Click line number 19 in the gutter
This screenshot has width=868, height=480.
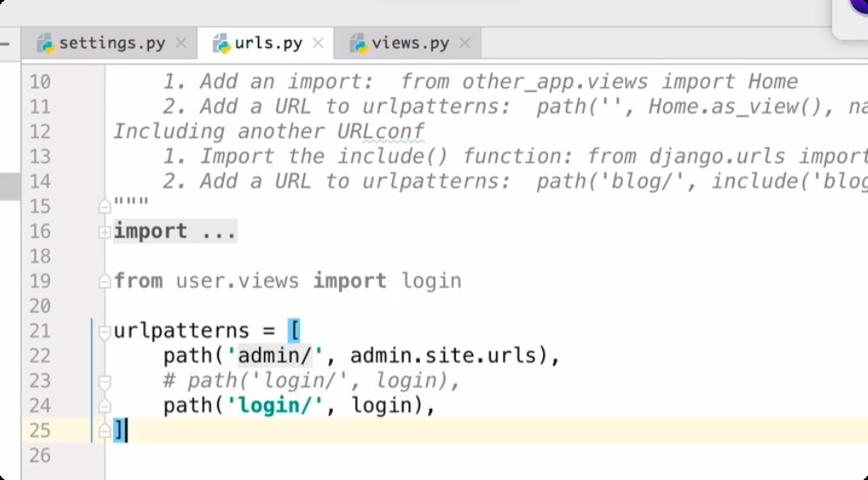coord(40,281)
